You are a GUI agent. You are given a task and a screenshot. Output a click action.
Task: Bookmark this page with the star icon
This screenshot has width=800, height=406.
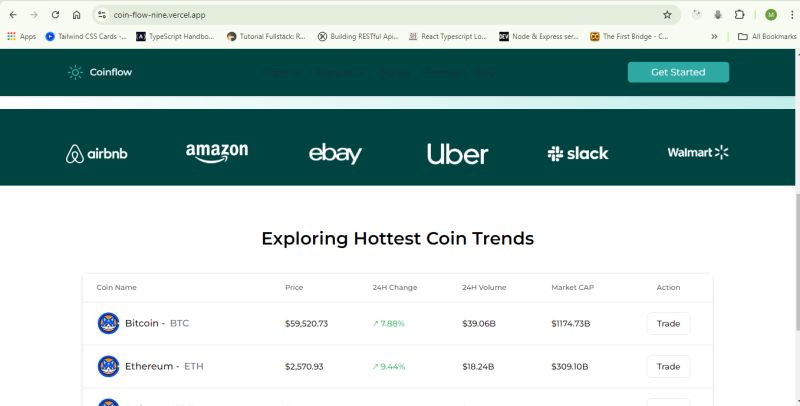pos(667,15)
